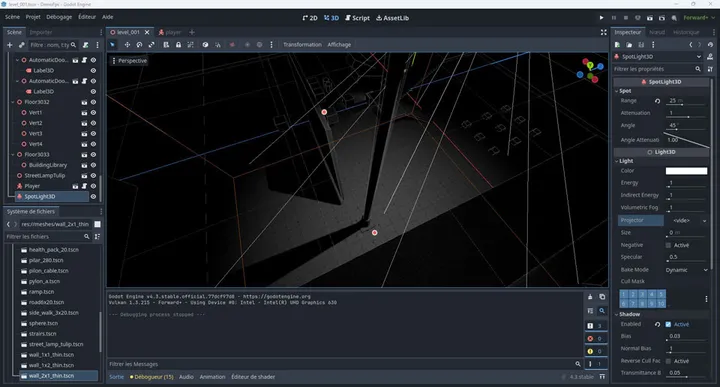Screen dimensions: 720x387
Task: Instantiate a child scene with link icon
Action: pos(22,45)
